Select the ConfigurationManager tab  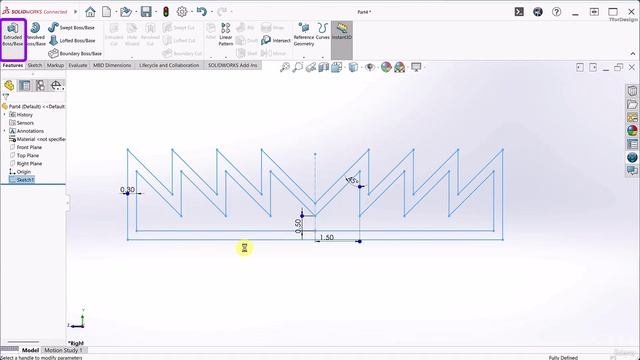tap(40, 85)
